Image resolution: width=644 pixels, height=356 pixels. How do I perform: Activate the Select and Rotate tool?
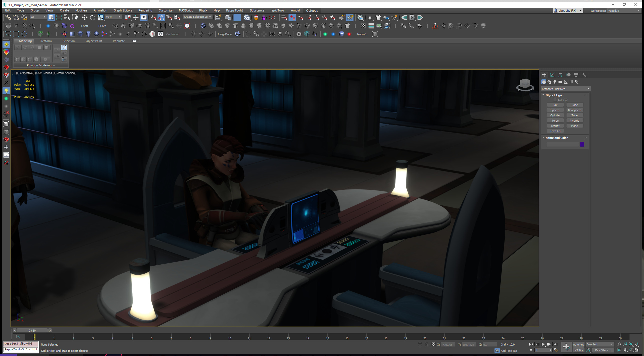pos(92,17)
